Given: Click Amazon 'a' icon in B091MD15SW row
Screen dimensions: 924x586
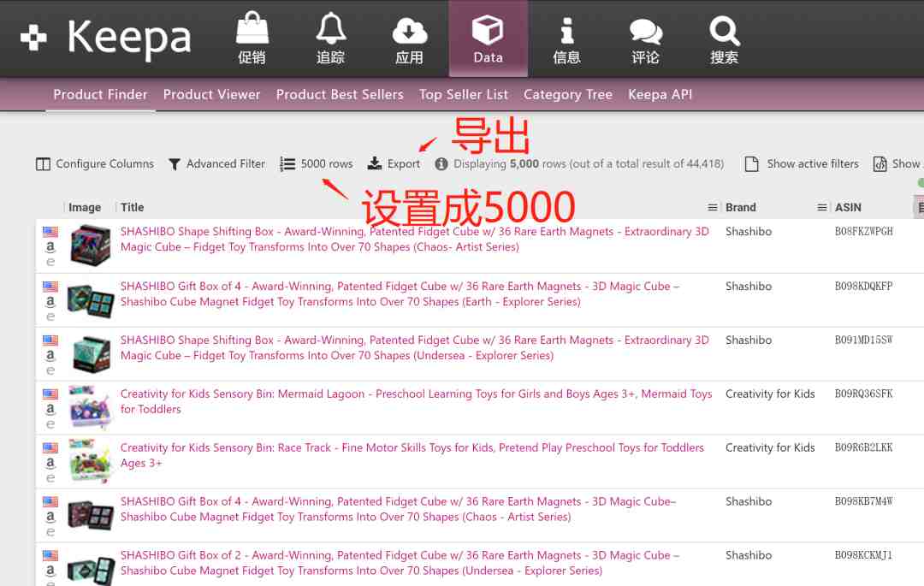Looking at the screenshot, I should pos(50,355).
